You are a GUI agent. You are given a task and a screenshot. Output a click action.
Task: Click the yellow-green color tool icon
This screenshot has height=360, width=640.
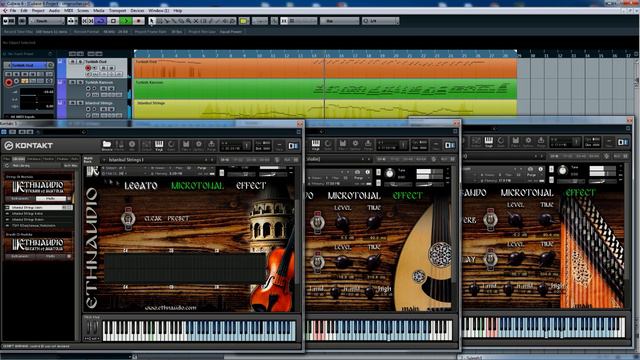[244, 21]
